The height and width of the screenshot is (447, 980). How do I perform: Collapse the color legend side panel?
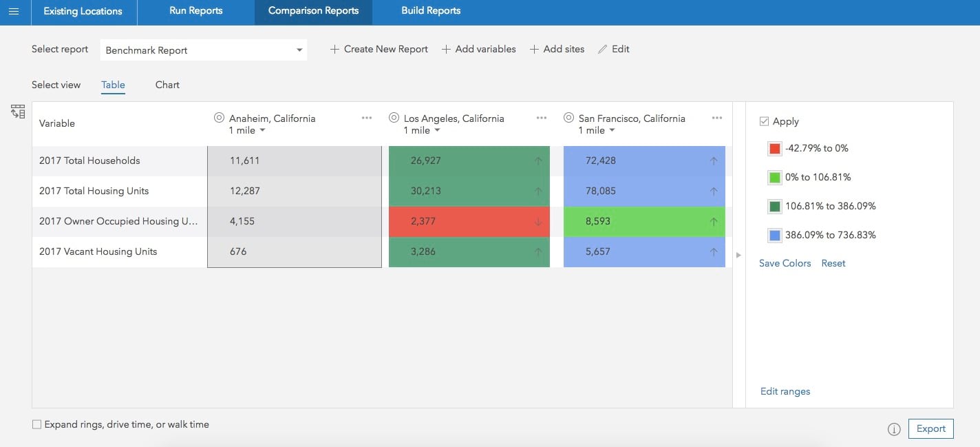click(x=738, y=255)
